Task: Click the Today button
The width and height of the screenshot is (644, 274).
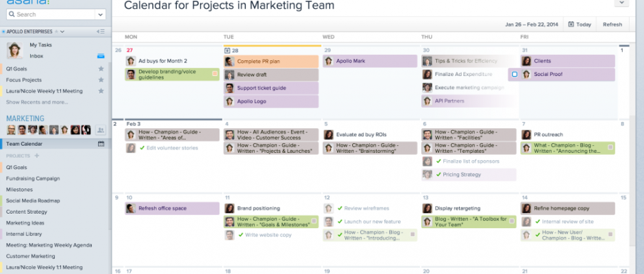Action: pyautogui.click(x=580, y=25)
